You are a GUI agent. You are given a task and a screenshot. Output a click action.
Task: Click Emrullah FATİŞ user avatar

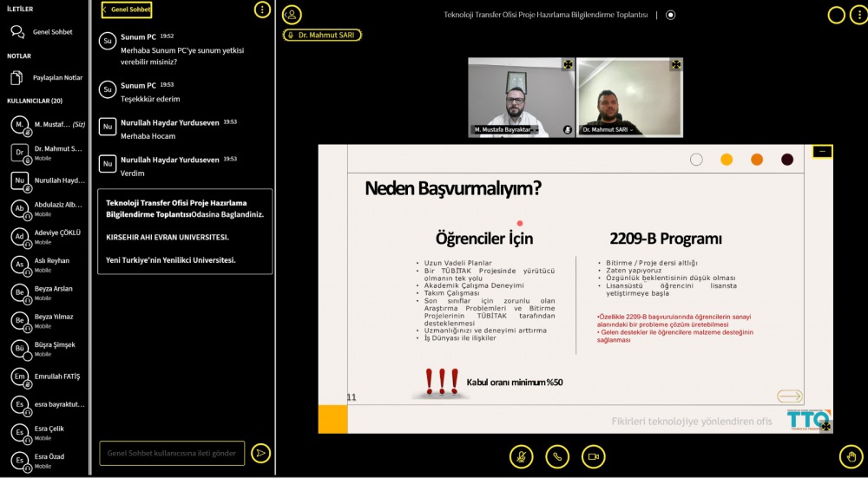point(20,377)
